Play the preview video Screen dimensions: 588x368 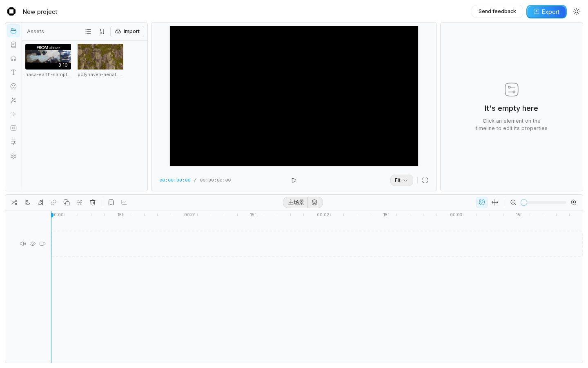pos(294,180)
